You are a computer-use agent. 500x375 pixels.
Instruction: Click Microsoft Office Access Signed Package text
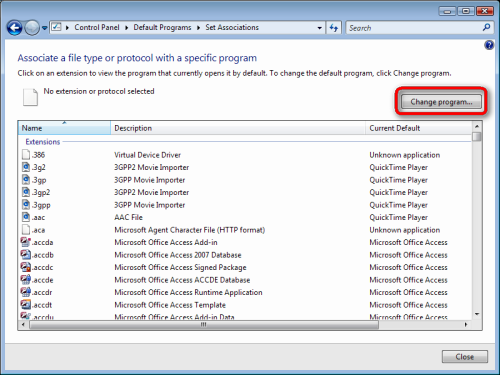click(x=180, y=267)
